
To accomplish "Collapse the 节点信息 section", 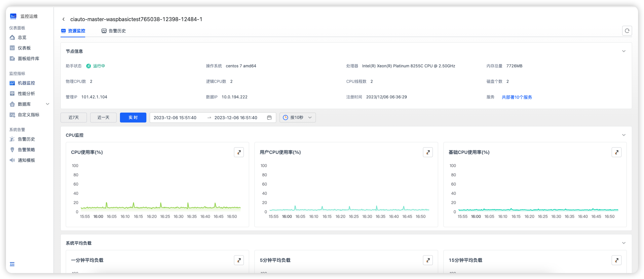I will (x=624, y=51).
